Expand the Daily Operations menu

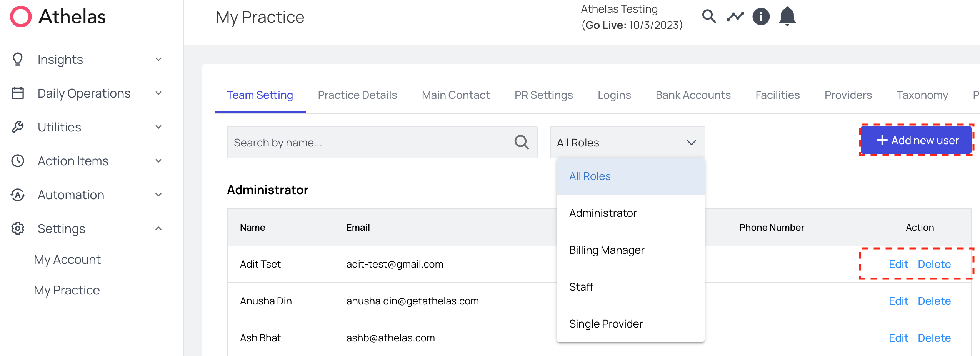click(158, 93)
